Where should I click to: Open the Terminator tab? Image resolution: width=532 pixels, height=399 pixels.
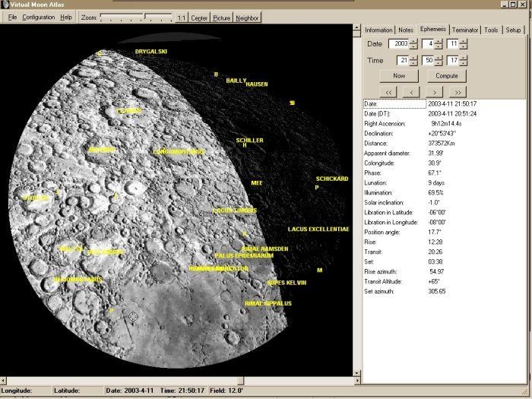tap(465, 30)
